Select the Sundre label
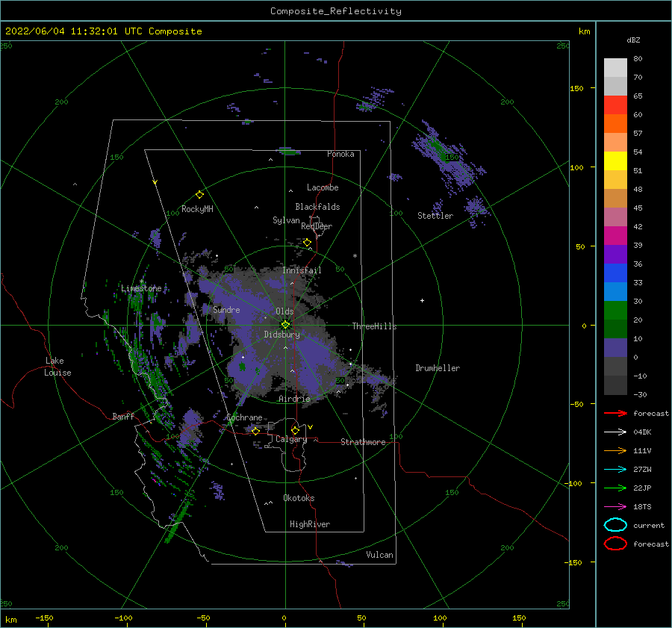Viewport: 672px width, 628px height. click(226, 309)
